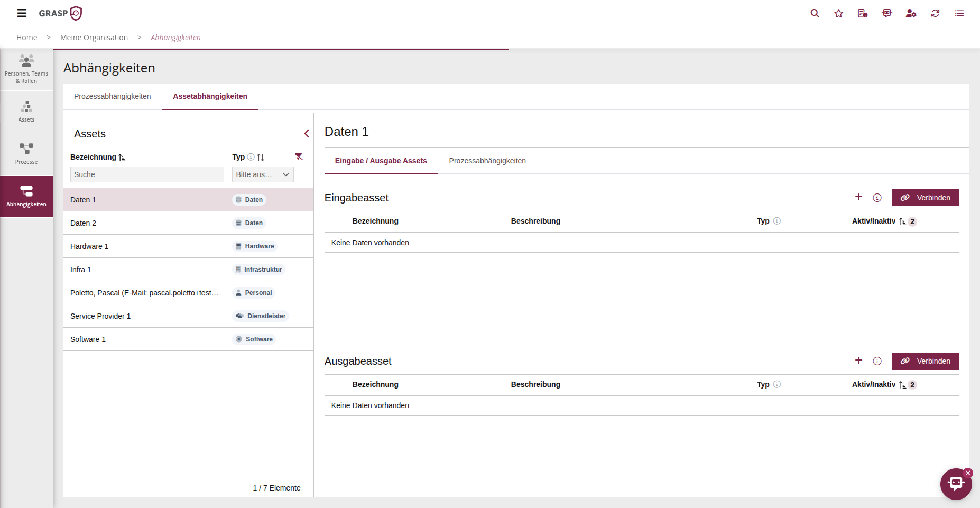
Task: Click the search magnifier icon in header
Action: pyautogui.click(x=815, y=13)
